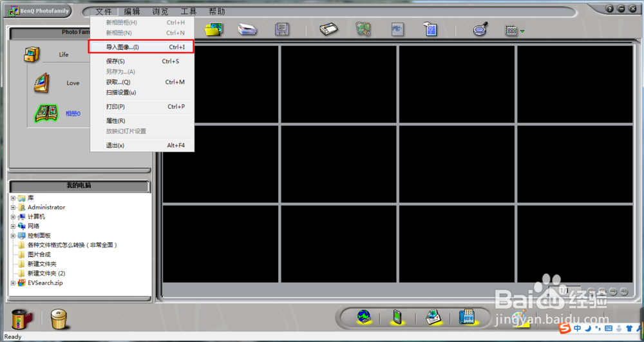644x342 pixels.
Task: Expand the 网络 tree node
Action: tap(13, 226)
